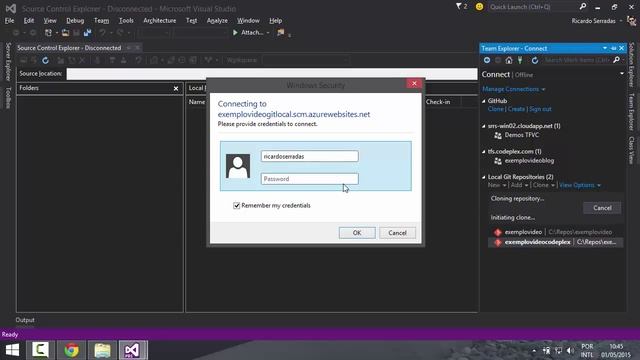640x360 pixels.
Task: Open the Debug menu
Action: pos(75,20)
